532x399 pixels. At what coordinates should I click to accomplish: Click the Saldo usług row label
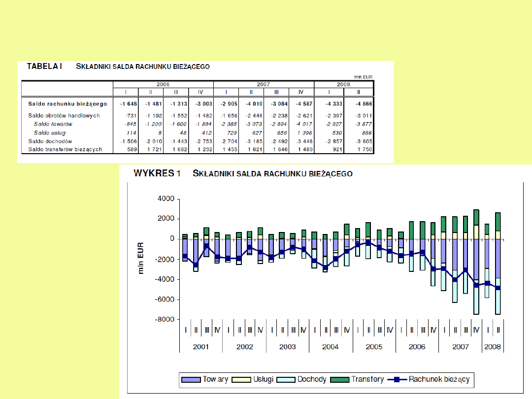pyautogui.click(x=50, y=133)
